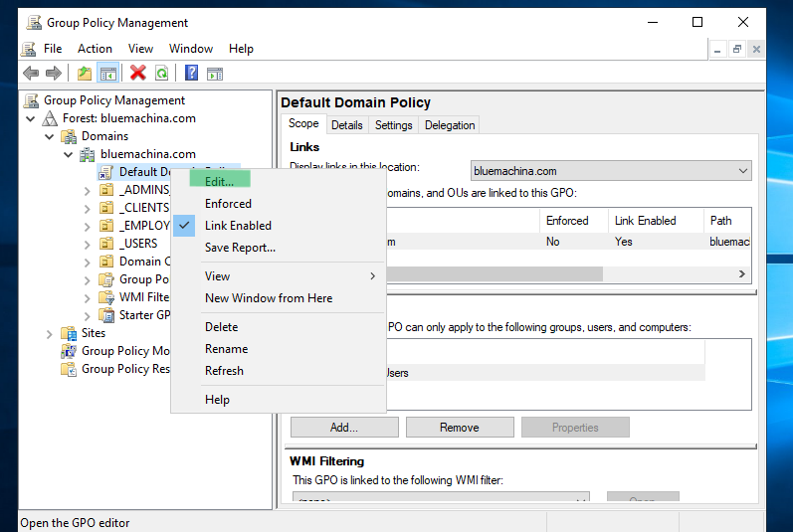This screenshot has height=532, width=793.
Task: Click the Default Domain Policy GPO link icon
Action: point(105,172)
